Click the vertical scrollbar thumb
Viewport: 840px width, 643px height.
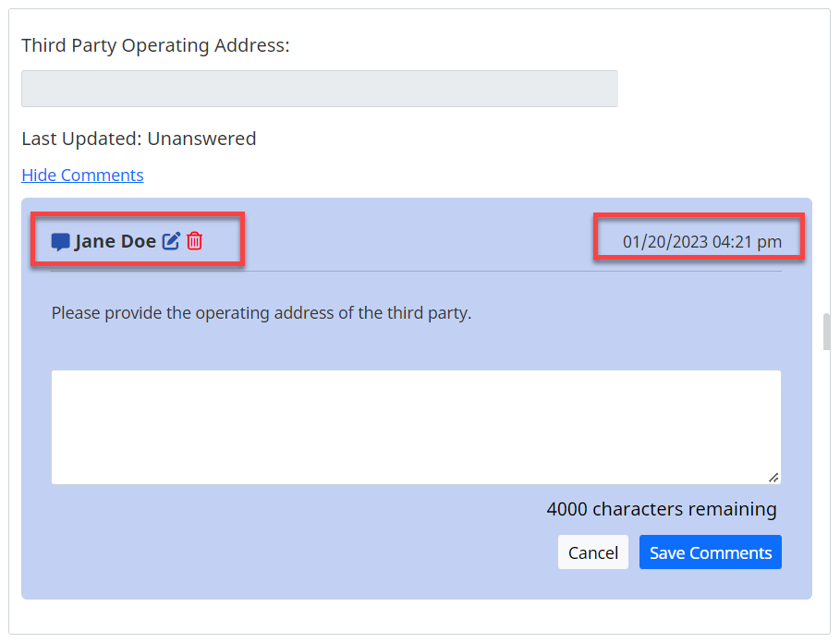tap(826, 332)
